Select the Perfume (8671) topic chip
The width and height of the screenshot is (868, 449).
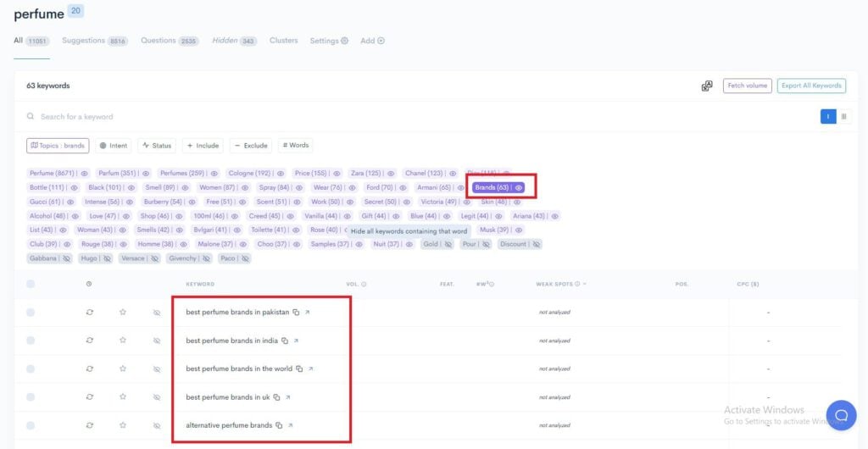coord(58,174)
